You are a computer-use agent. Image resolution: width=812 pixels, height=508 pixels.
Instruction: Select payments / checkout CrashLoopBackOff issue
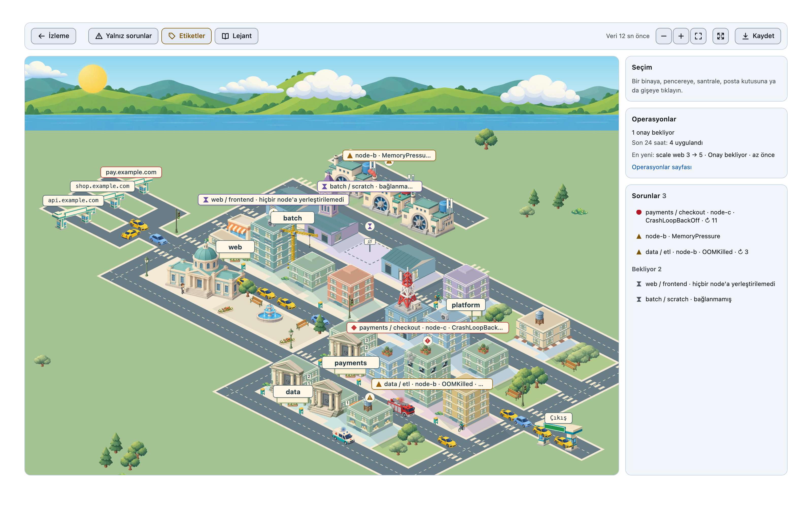(x=706, y=216)
